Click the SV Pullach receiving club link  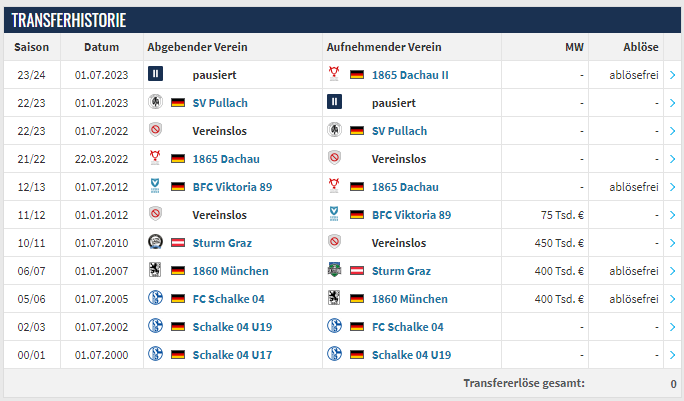pyautogui.click(x=399, y=130)
